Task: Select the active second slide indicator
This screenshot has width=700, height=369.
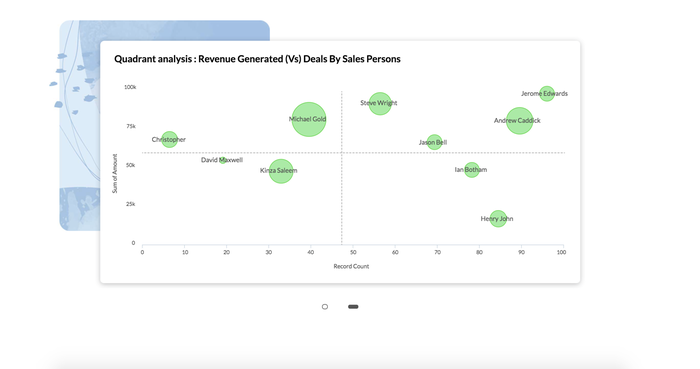Action: click(353, 307)
